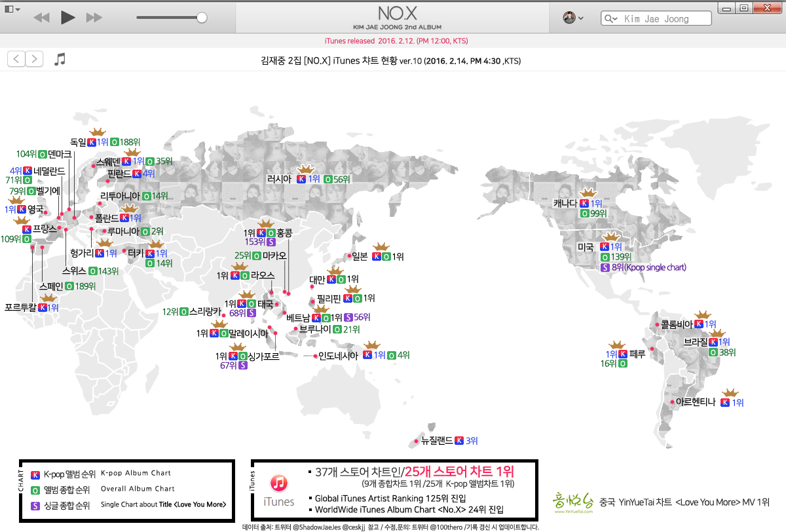The width and height of the screenshot is (786, 532).
Task: Click the rewind previous track button
Action: 41,18
